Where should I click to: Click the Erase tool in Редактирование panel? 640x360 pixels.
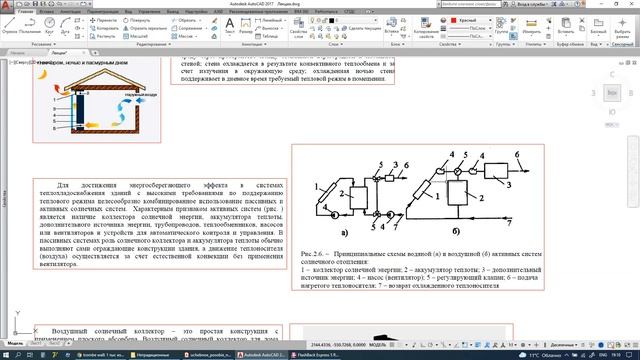pos(215,20)
